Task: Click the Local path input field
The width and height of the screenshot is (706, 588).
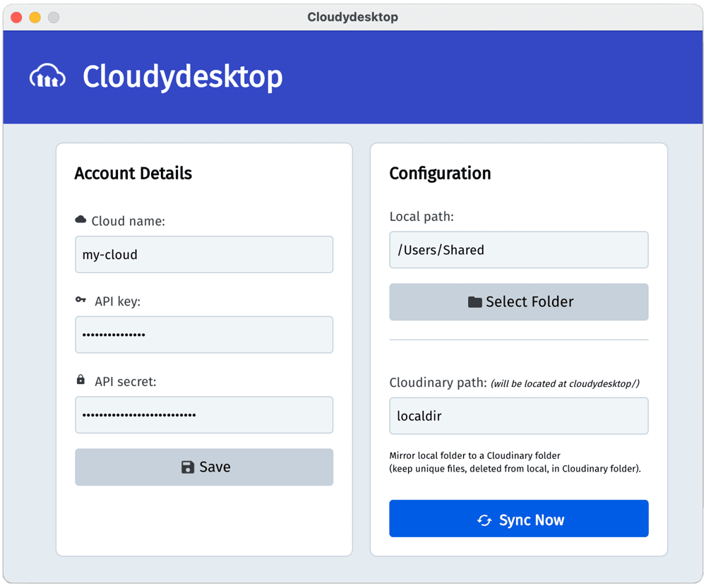Action: tap(519, 250)
